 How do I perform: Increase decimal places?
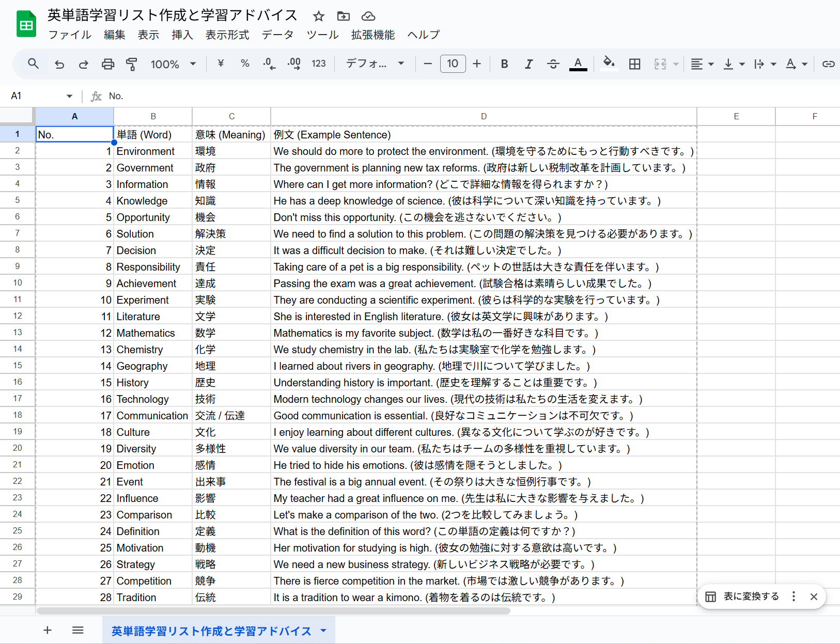tap(294, 64)
